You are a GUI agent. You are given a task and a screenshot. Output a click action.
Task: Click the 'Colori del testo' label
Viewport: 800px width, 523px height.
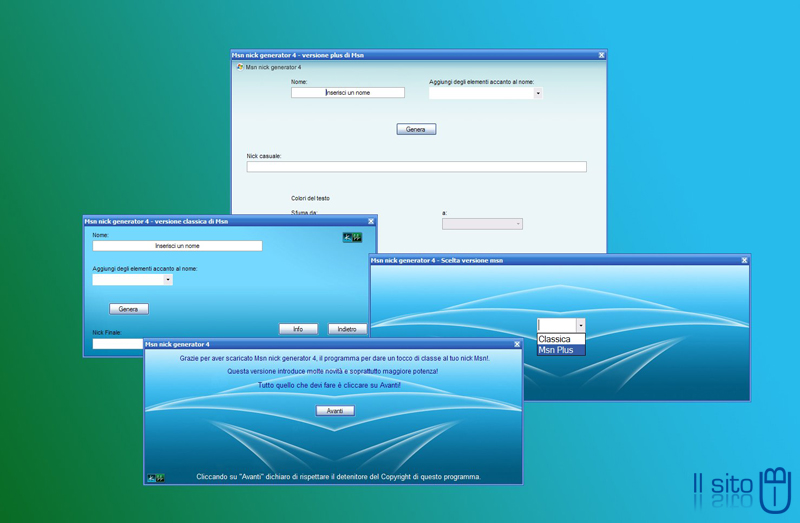(310, 198)
